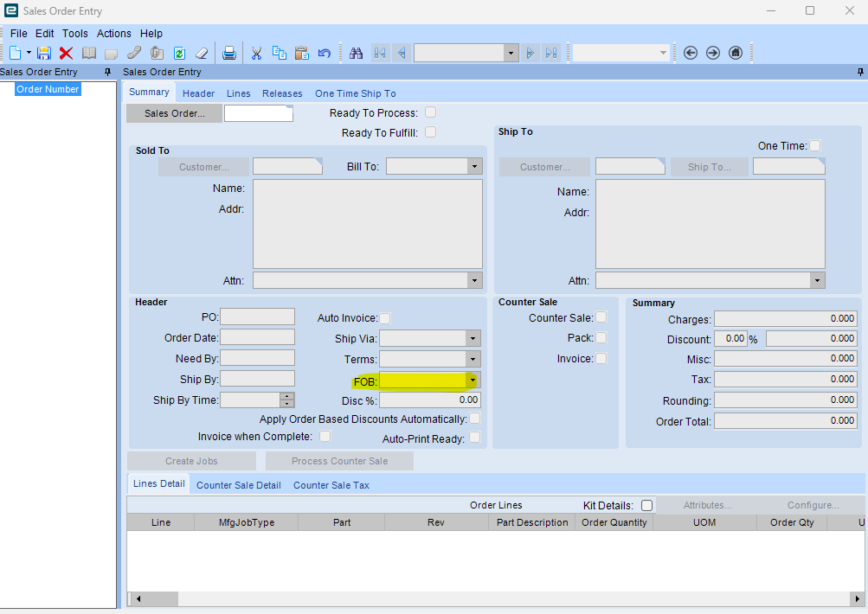Image resolution: width=868 pixels, height=614 pixels.
Task: Click the green Refresh icon
Action: pos(179,53)
